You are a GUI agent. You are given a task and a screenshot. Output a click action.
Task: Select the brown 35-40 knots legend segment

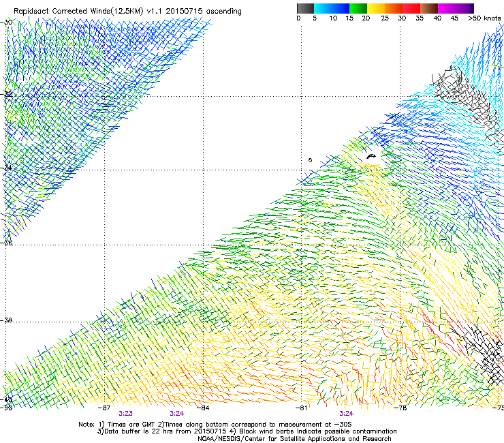coord(429,8)
